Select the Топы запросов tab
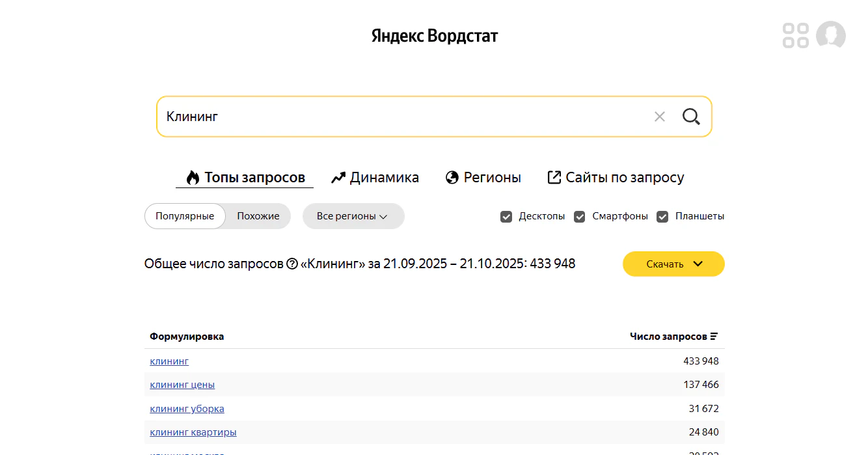This screenshot has height=455, width=868. coord(245,177)
